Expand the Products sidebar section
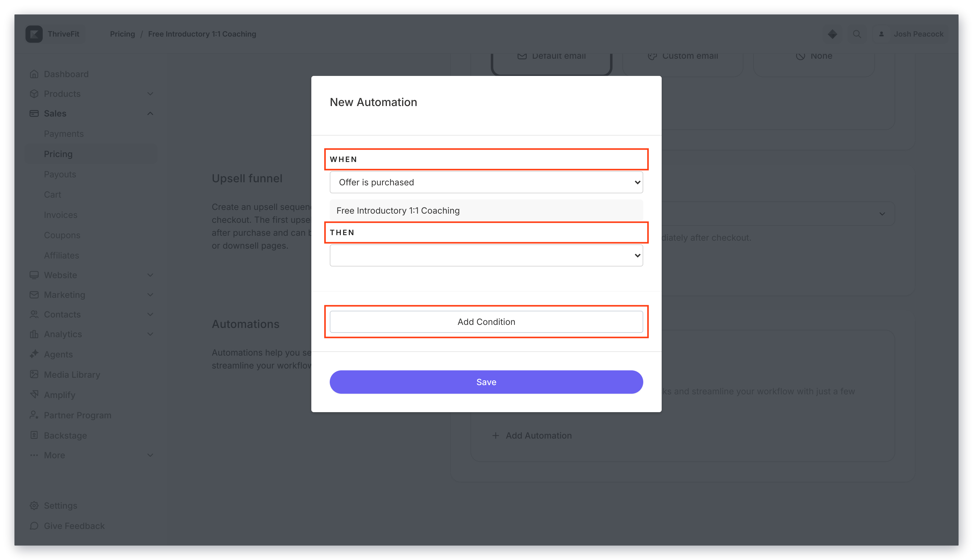The width and height of the screenshot is (973, 560). (150, 93)
